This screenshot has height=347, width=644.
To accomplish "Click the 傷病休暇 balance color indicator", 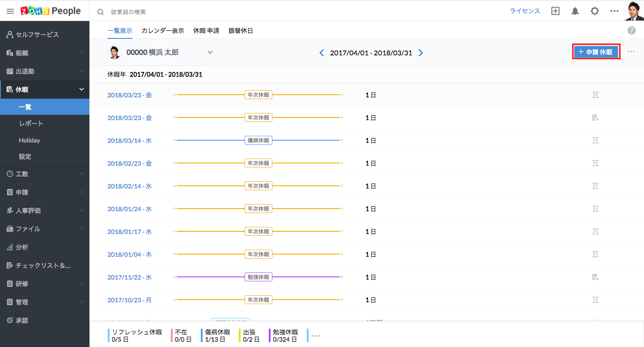I will click(x=202, y=335).
